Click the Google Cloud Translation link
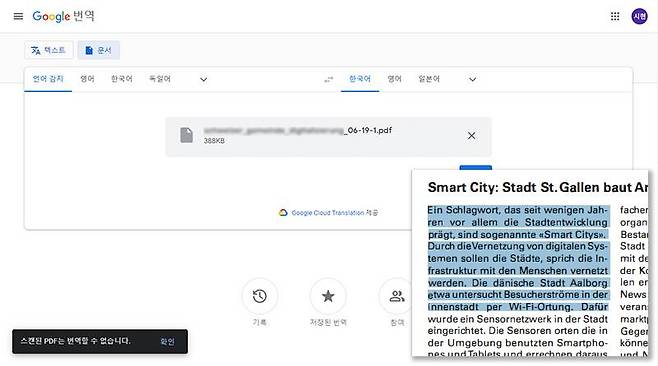 [328, 213]
